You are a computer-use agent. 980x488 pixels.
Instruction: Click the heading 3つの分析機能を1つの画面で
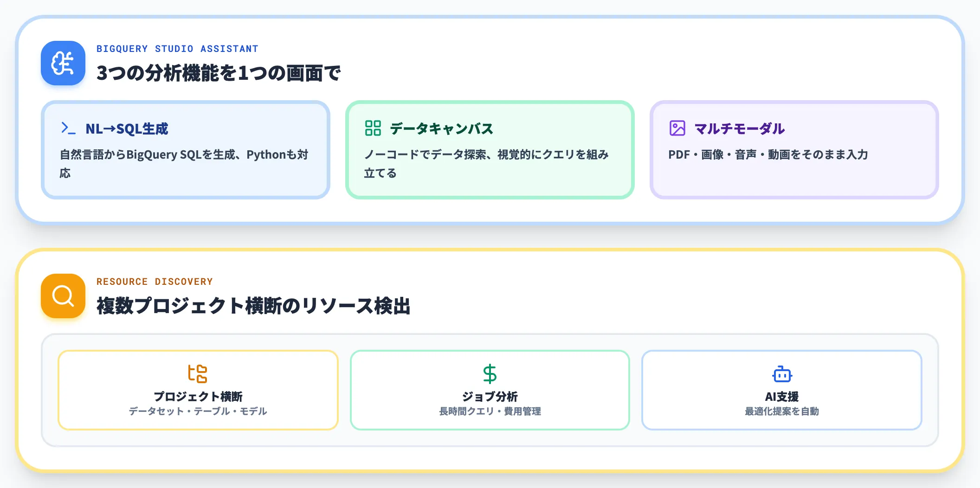219,73
